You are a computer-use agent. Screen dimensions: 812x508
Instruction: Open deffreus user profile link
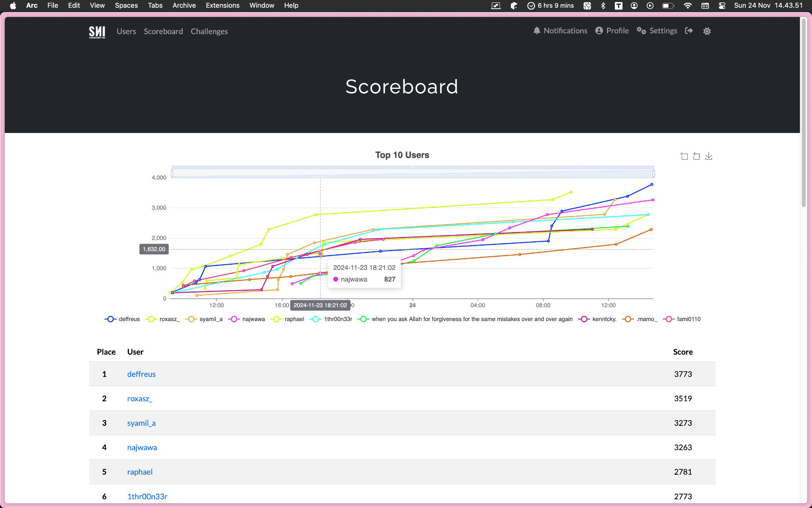tap(141, 374)
